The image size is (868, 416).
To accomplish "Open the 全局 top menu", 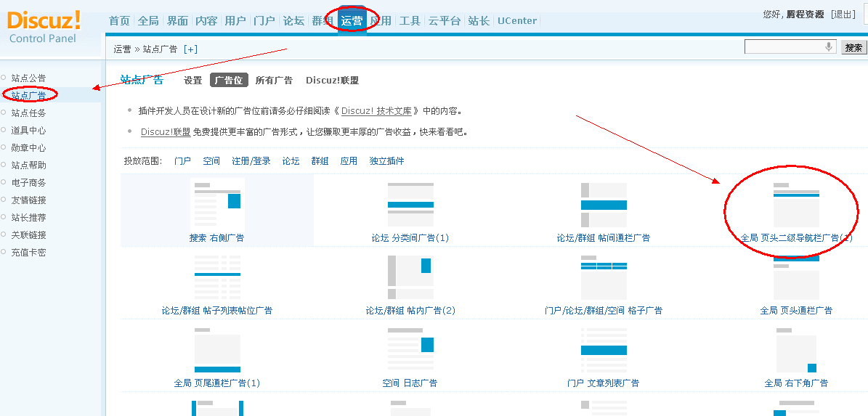I will tap(147, 21).
